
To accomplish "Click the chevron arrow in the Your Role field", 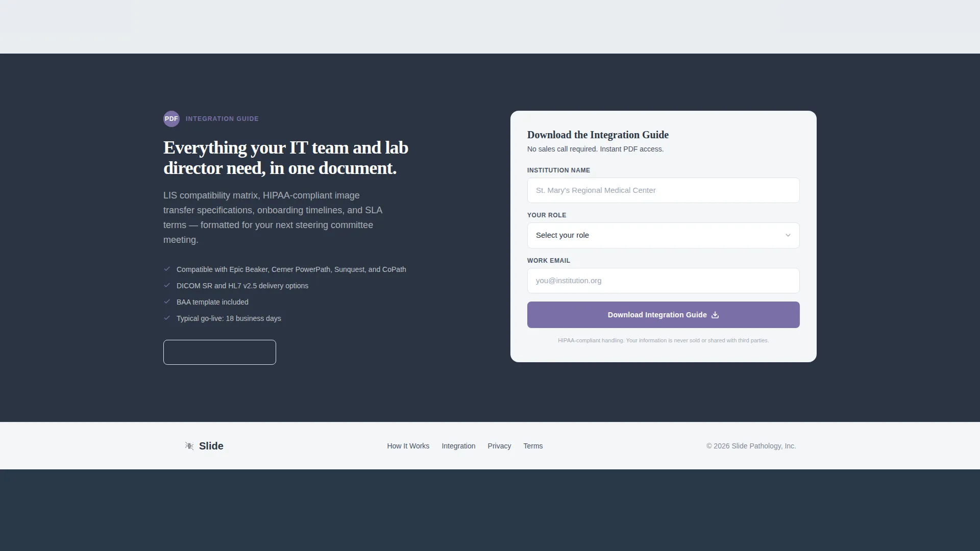I will (x=788, y=235).
